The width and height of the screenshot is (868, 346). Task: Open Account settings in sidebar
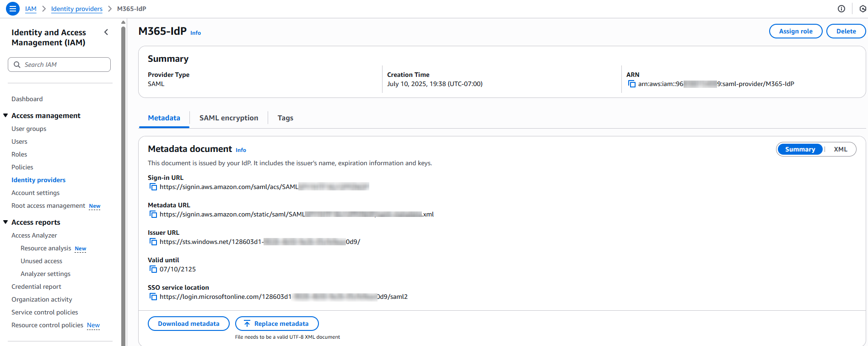click(36, 193)
